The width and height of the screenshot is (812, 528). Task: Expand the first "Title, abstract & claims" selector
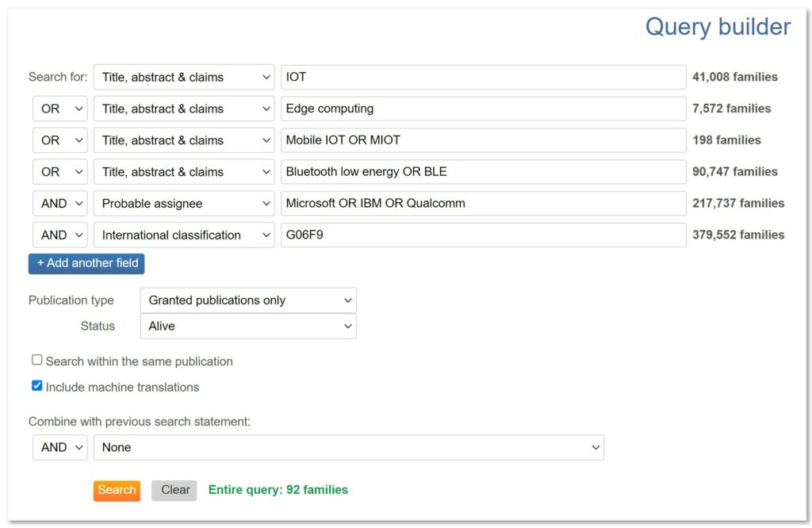pyautogui.click(x=183, y=77)
